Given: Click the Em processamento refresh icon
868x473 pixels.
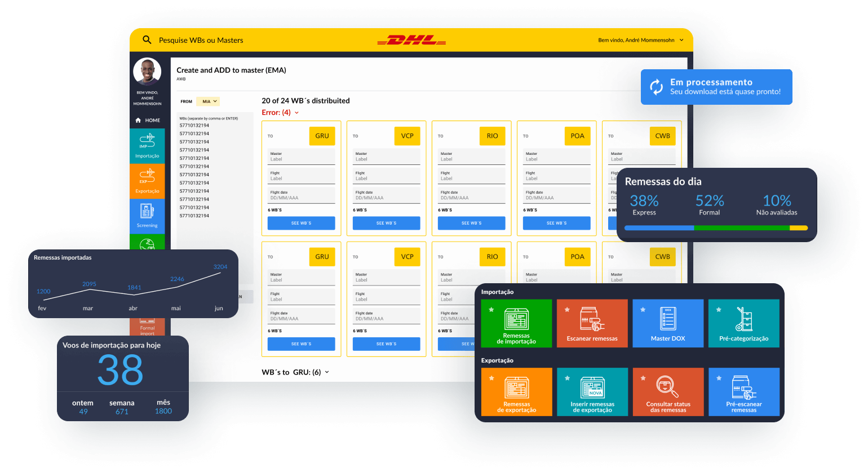Looking at the screenshot, I should pyautogui.click(x=657, y=87).
